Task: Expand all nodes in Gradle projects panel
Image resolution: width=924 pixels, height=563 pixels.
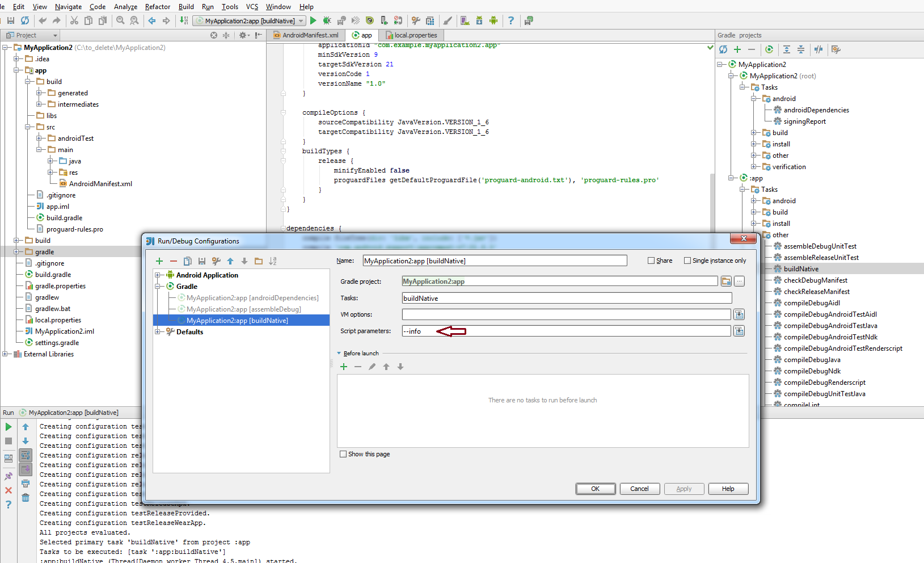Action: tap(787, 49)
